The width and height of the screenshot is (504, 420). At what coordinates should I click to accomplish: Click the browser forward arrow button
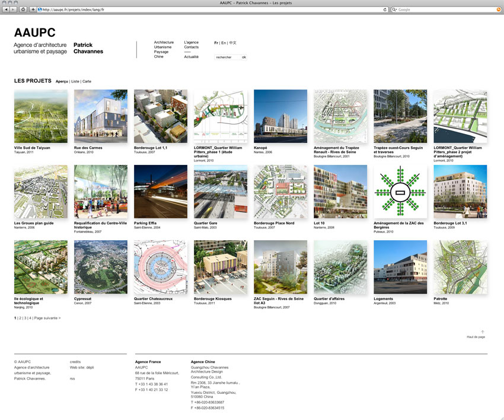point(13,9)
